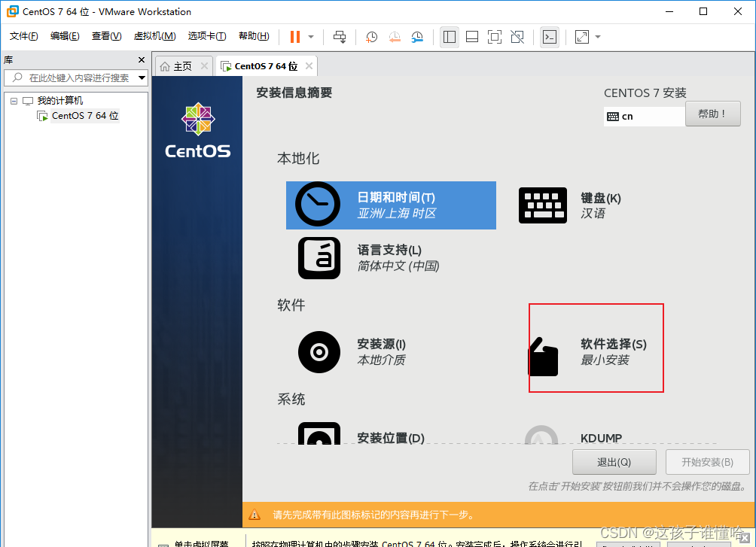
Task: Click the send Ctrl+Alt+Del icon
Action: tap(340, 37)
